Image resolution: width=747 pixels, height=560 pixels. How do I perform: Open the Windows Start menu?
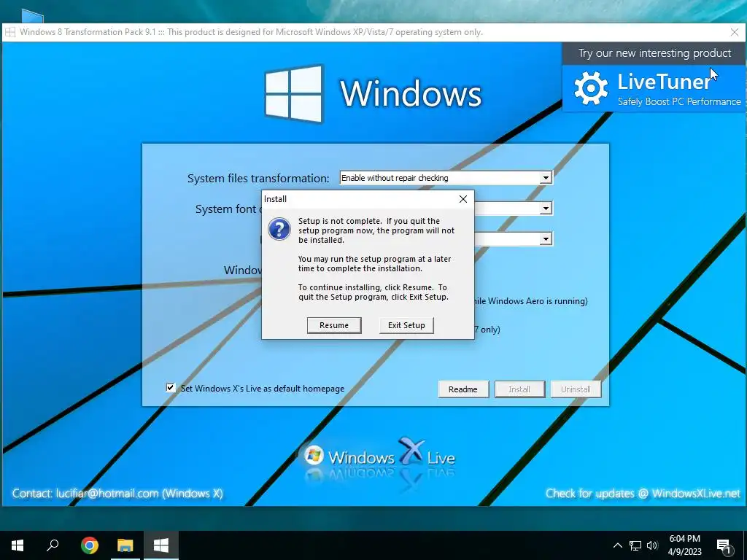pyautogui.click(x=18, y=545)
